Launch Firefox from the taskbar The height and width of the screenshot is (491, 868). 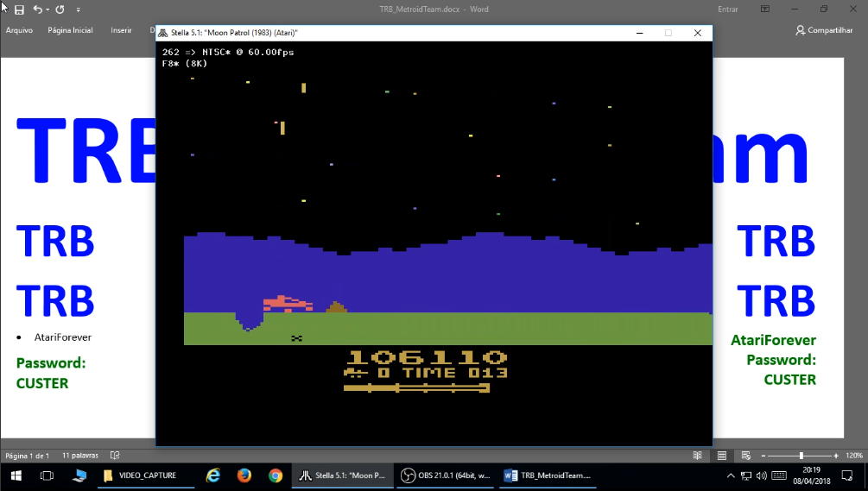click(244, 475)
